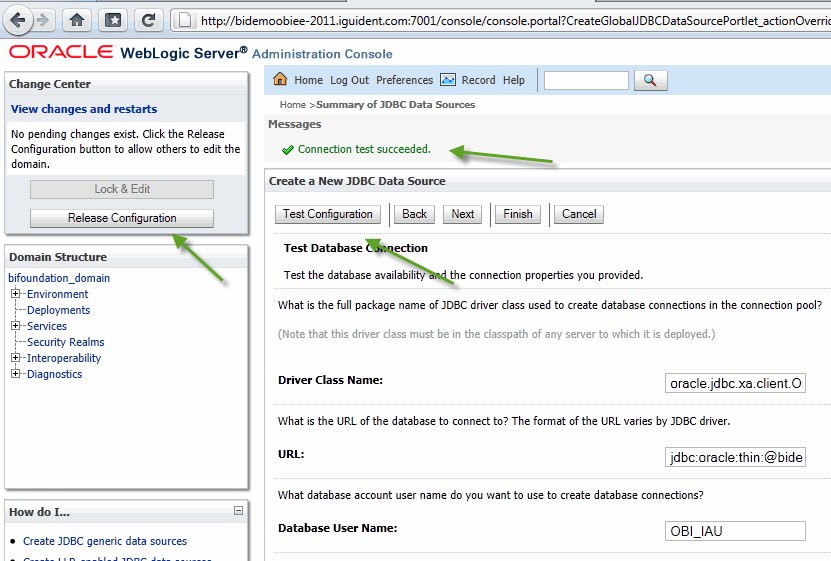This screenshot has height=561, width=831.
Task: Expand the Diagnostics tree node
Action: 15,373
